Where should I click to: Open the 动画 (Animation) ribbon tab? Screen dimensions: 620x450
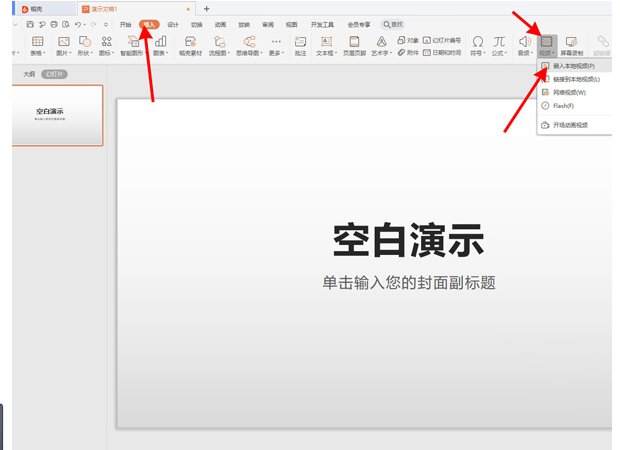(x=220, y=22)
